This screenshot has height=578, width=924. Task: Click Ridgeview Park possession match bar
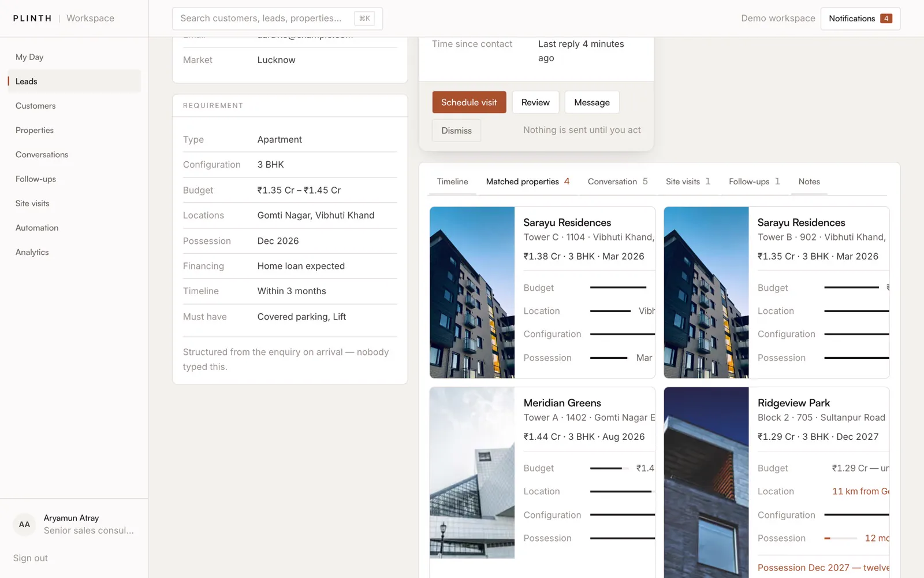[x=840, y=538]
